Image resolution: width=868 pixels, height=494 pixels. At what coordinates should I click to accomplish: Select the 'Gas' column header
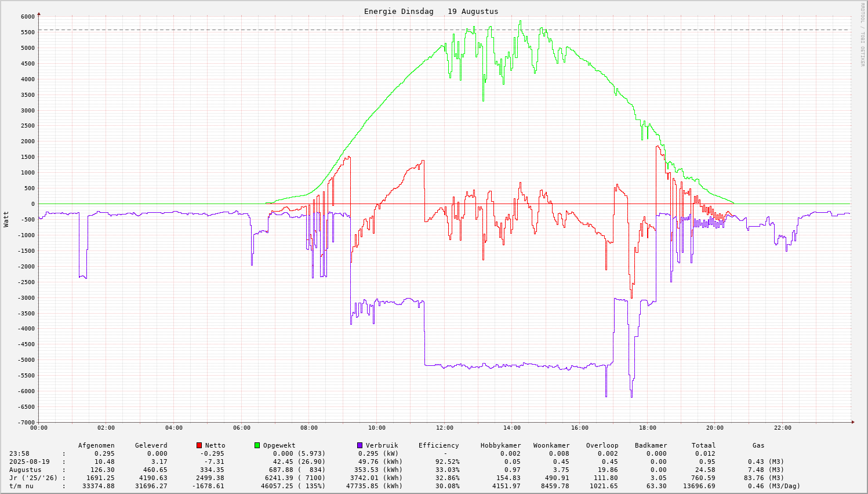(x=758, y=445)
